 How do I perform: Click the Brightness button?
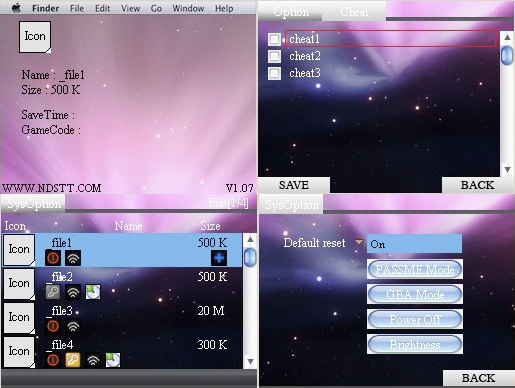pos(415,344)
